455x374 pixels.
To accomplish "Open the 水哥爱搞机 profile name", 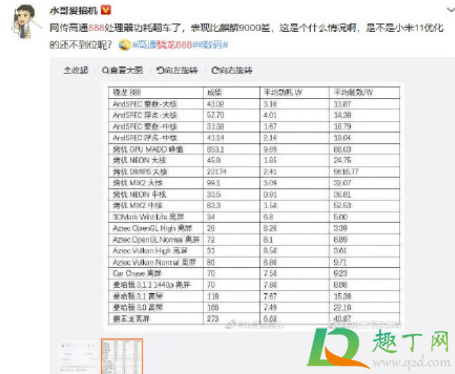I will (x=73, y=11).
